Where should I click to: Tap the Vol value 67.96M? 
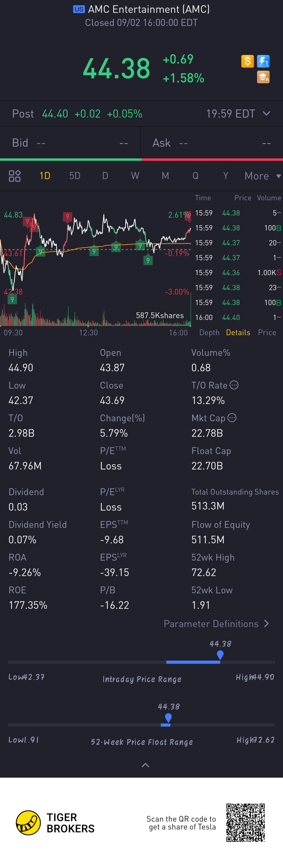[x=25, y=466]
